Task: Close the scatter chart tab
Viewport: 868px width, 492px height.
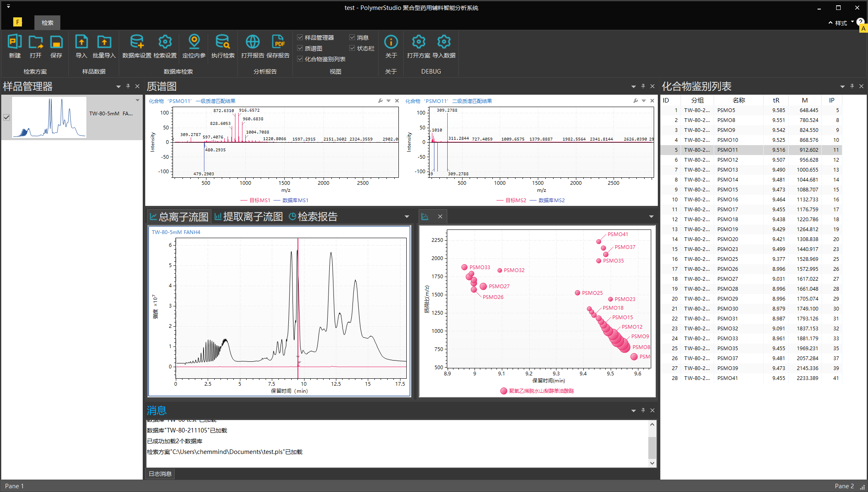Action: pyautogui.click(x=440, y=216)
